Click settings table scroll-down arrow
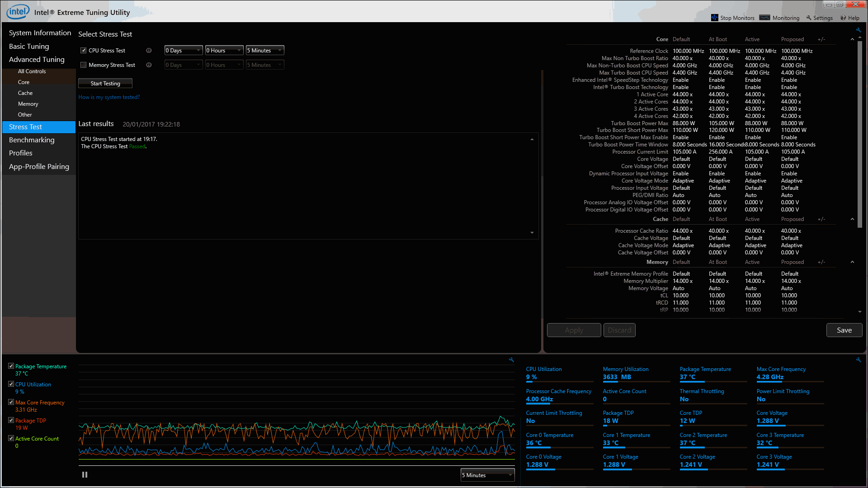868x488 pixels. pyautogui.click(x=859, y=312)
